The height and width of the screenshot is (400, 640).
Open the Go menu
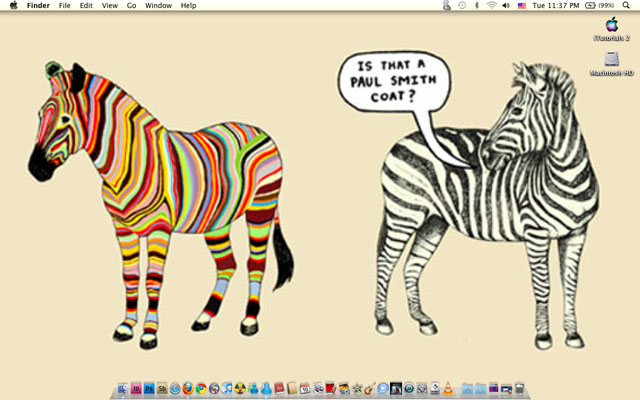pyautogui.click(x=131, y=5)
